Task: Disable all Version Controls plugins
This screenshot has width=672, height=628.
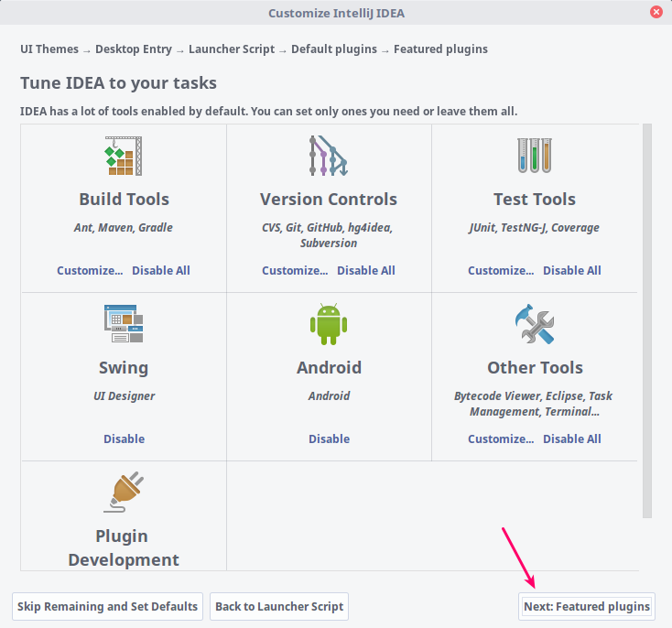Action: click(x=366, y=270)
